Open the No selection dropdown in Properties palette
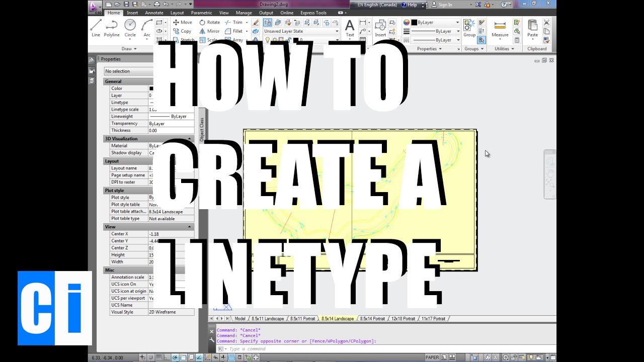644x362 pixels. (x=128, y=71)
